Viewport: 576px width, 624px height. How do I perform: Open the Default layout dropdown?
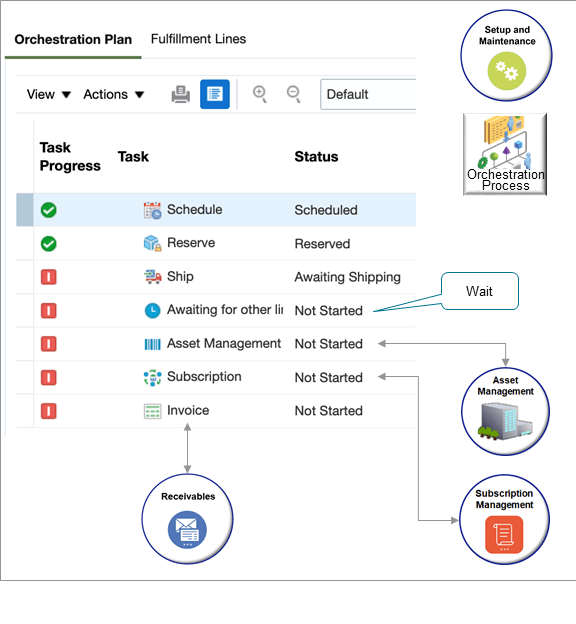point(368,94)
